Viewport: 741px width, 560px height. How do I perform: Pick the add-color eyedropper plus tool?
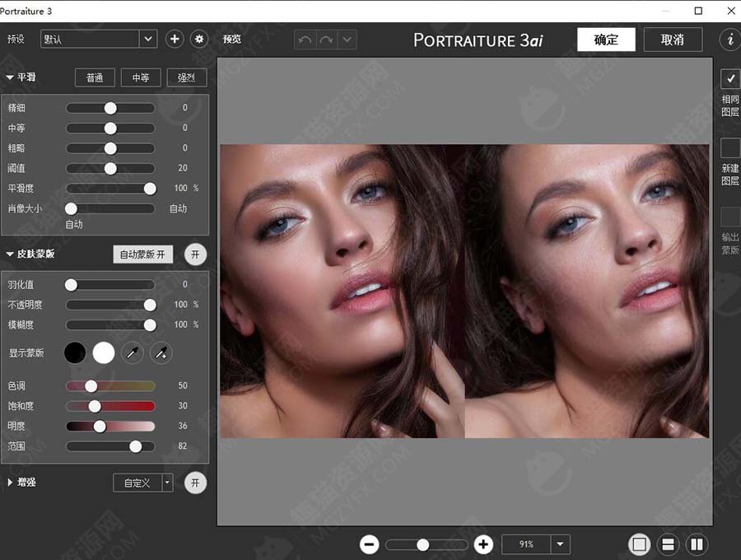point(161,353)
